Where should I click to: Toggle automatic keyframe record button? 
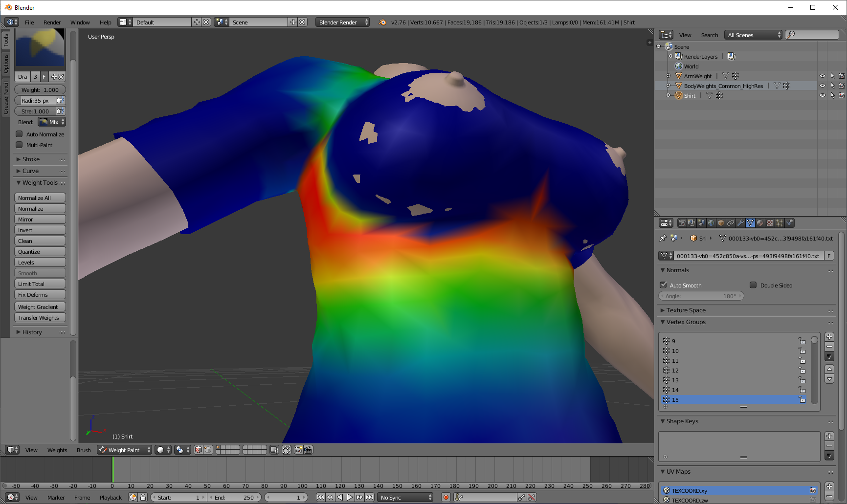[446, 497]
